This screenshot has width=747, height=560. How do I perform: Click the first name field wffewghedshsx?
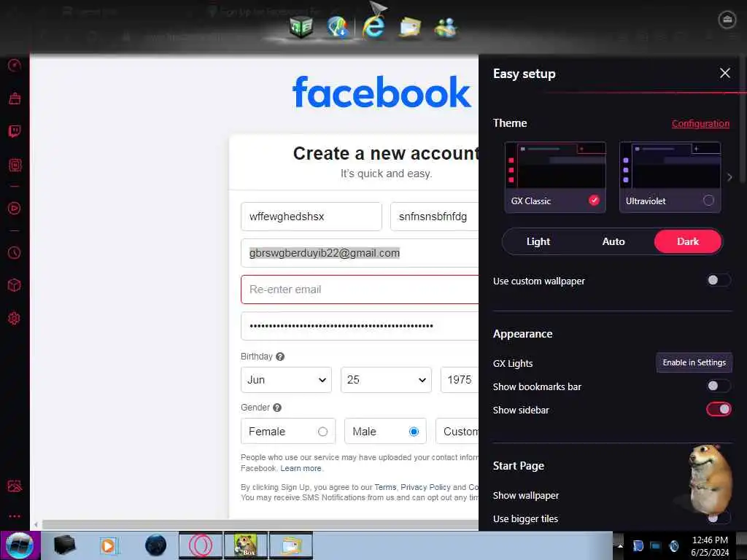(311, 217)
